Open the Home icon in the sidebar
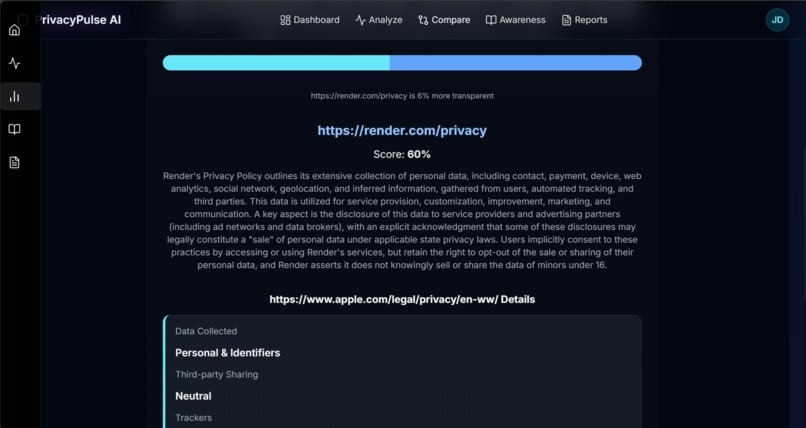This screenshot has height=428, width=806. coord(14,30)
